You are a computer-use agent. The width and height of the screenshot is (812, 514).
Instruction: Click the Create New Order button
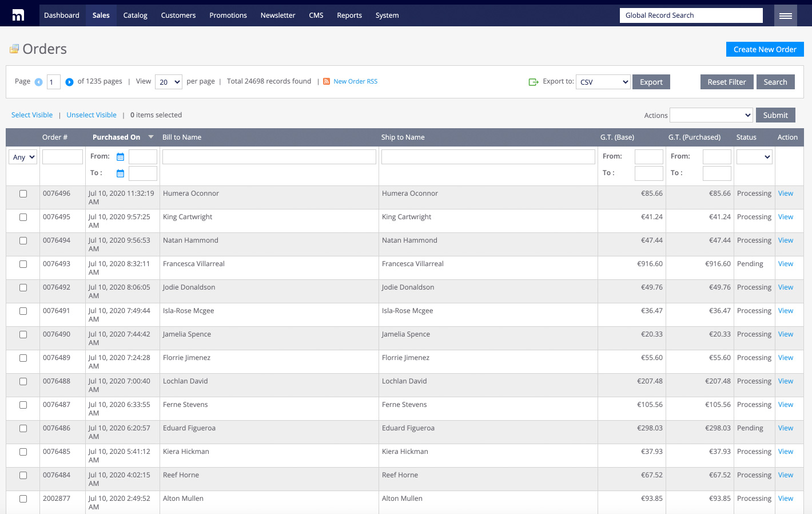tap(765, 49)
